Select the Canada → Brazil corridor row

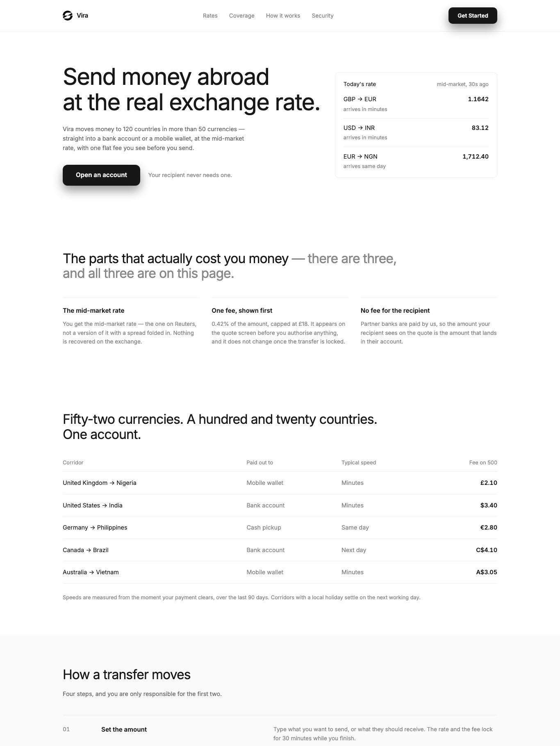click(280, 550)
